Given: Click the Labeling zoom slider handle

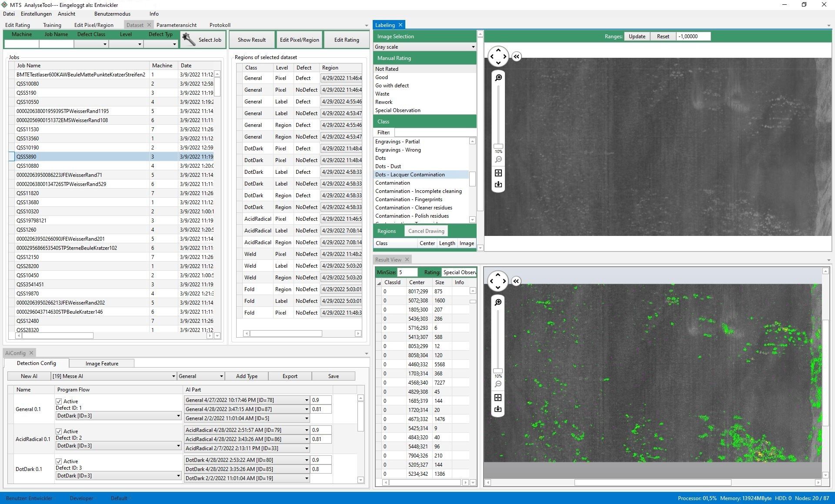Looking at the screenshot, I should [498, 146].
